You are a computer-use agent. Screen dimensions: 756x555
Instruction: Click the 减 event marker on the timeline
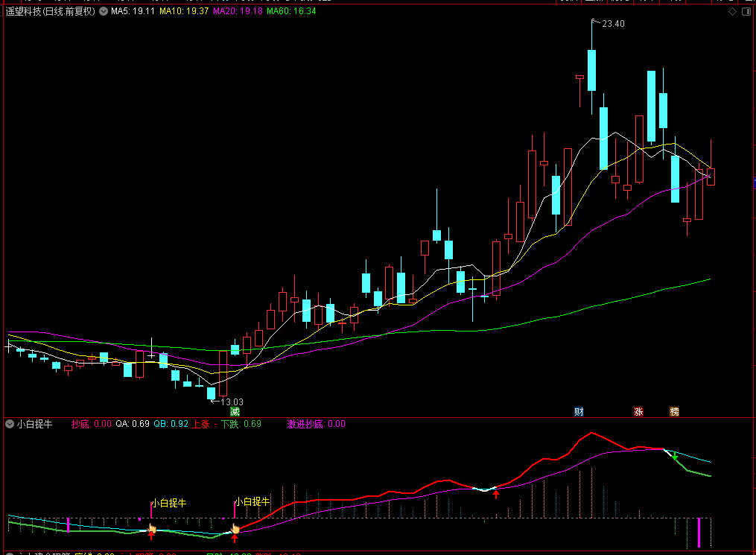[235, 412]
